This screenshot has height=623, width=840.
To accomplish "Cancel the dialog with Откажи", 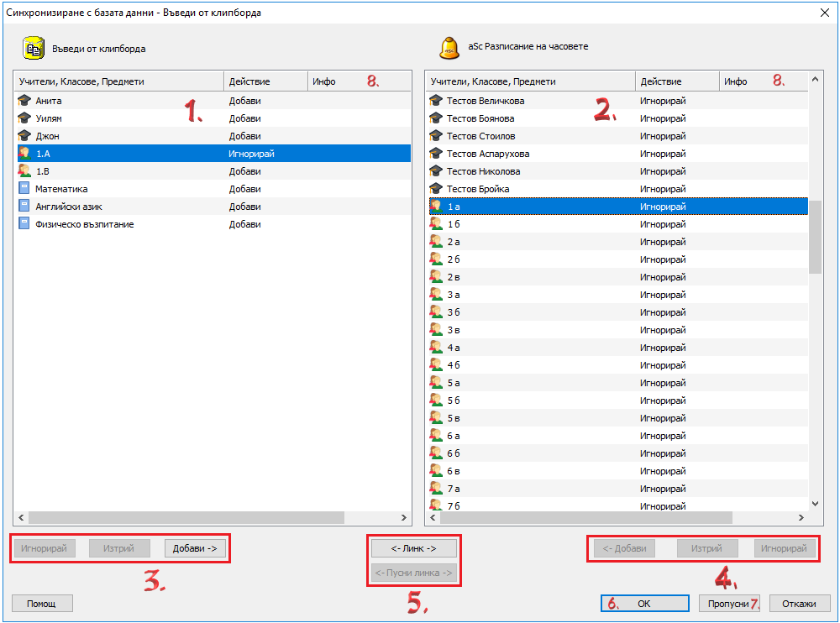I will coord(799,603).
